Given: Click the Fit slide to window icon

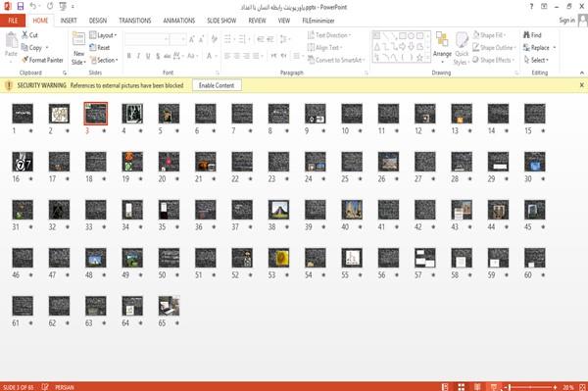Looking at the screenshot, I should 582,387.
